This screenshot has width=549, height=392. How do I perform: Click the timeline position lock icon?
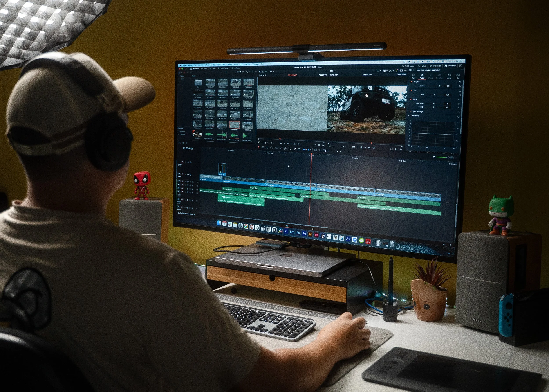point(299,149)
